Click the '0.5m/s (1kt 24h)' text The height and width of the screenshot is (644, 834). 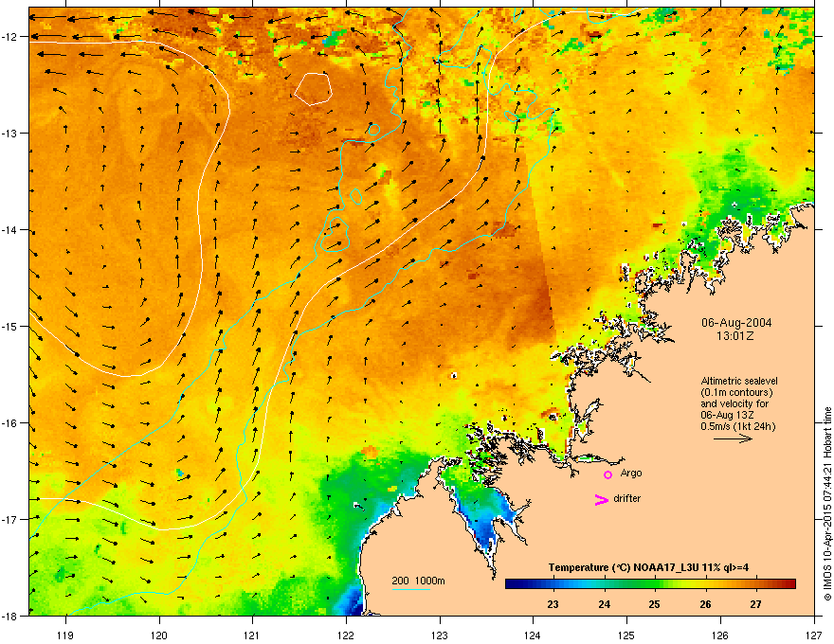point(737,426)
